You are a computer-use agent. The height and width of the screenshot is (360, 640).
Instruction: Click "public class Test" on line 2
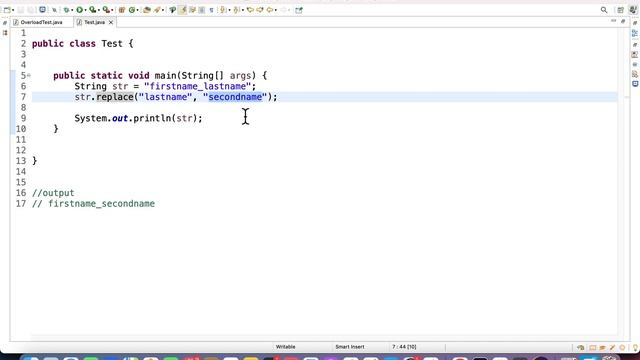(x=77, y=44)
